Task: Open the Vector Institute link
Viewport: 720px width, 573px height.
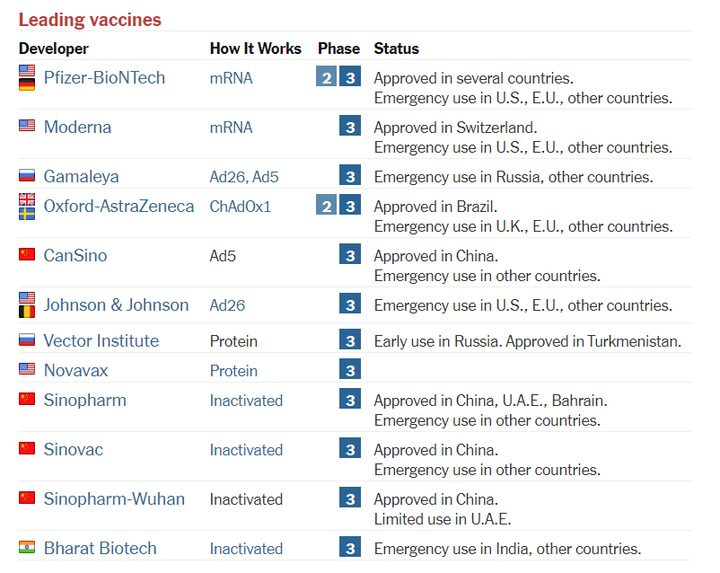Action: click(x=101, y=341)
